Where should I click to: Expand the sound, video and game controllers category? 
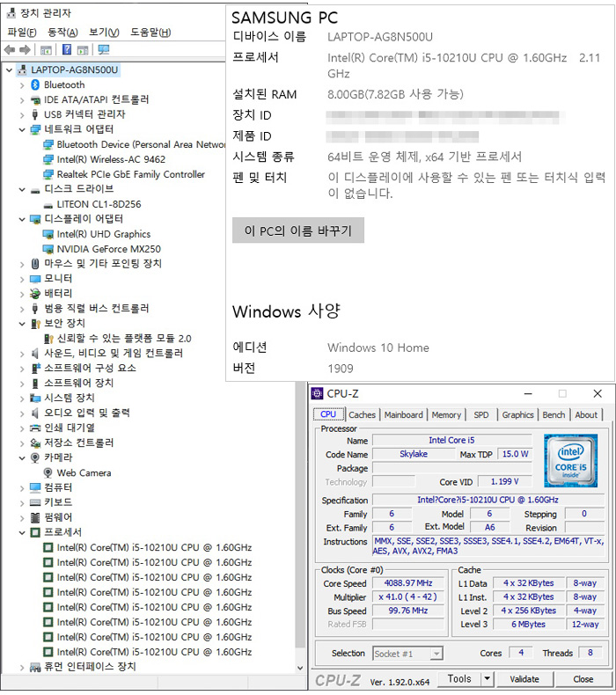(x=22, y=354)
